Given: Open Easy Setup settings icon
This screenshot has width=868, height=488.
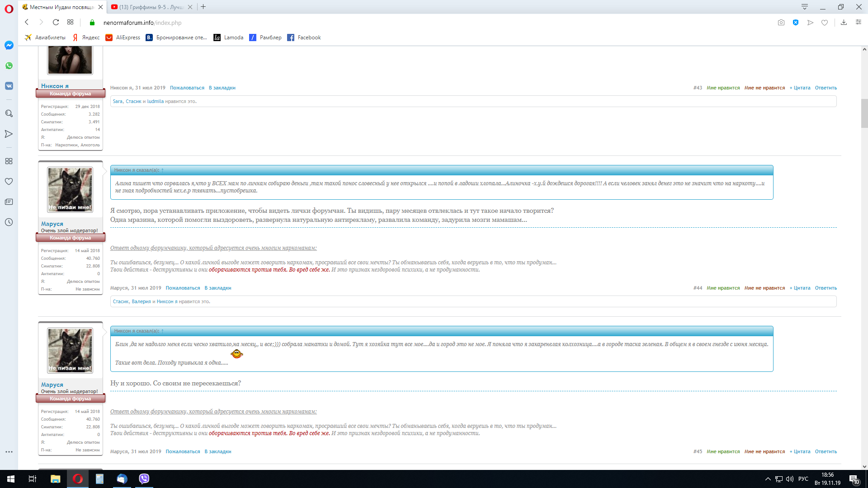Looking at the screenshot, I should [859, 23].
